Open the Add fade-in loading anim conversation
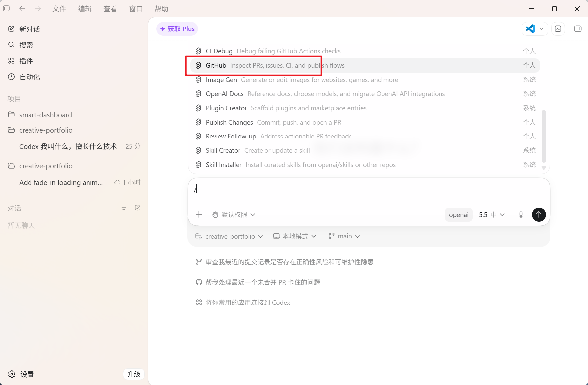588x385 pixels. tap(74, 182)
